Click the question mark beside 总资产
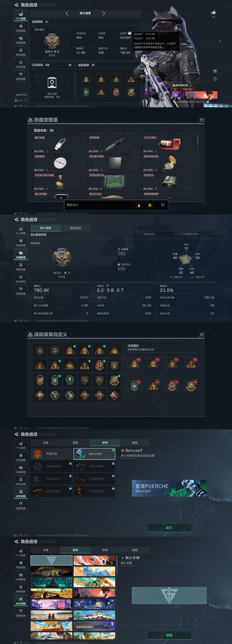 [130, 33]
